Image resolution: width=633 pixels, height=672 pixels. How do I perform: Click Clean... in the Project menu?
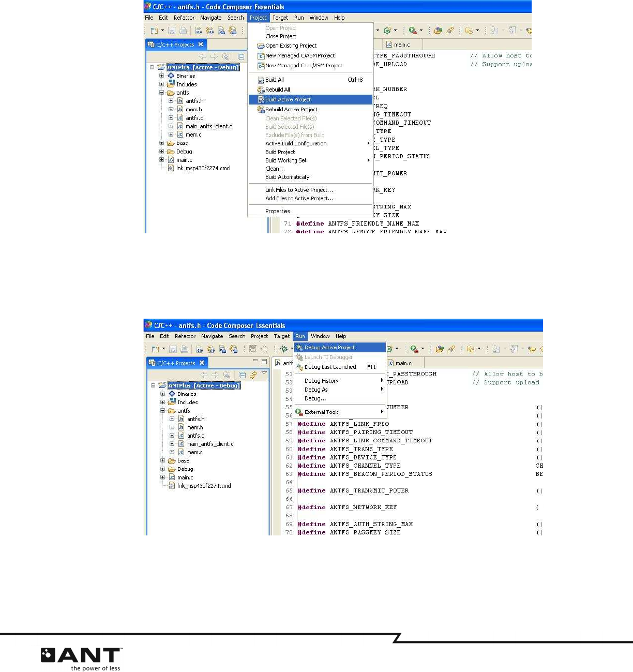310,169
